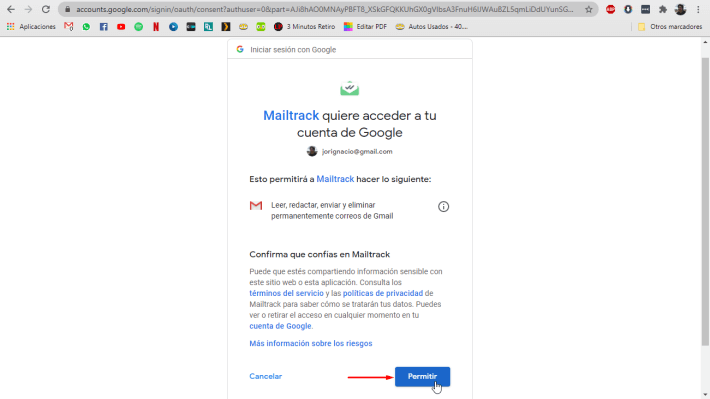Open the Duolingo bookmark
The width and height of the screenshot is (710, 399).
[260, 27]
